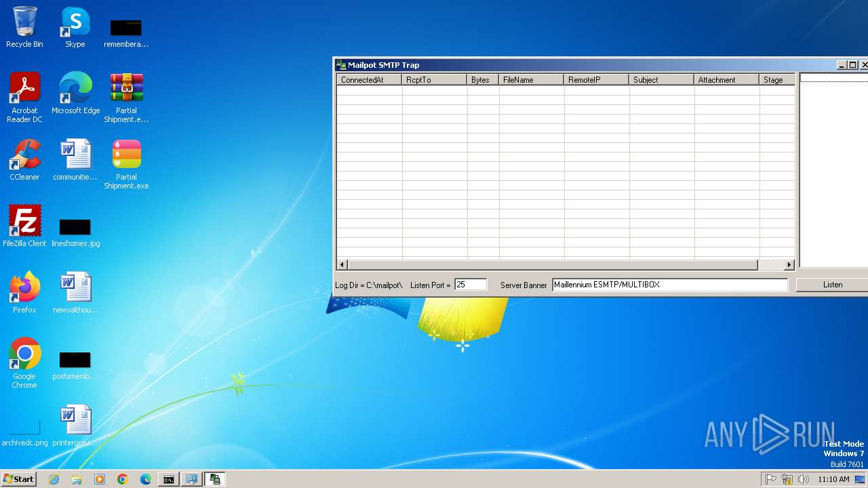This screenshot has width=868, height=488.
Task: Select the Partial Shipment.e... WinRAR archive
Action: click(x=126, y=98)
